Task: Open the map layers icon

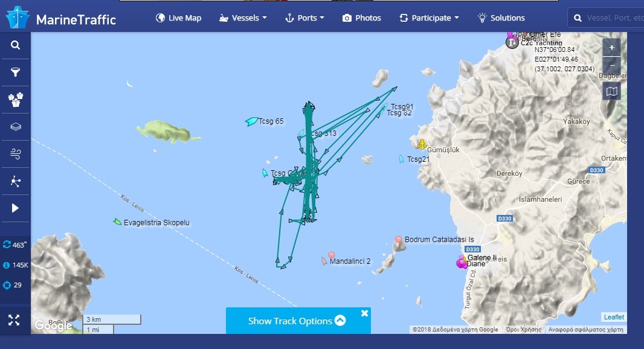Action: tap(15, 126)
